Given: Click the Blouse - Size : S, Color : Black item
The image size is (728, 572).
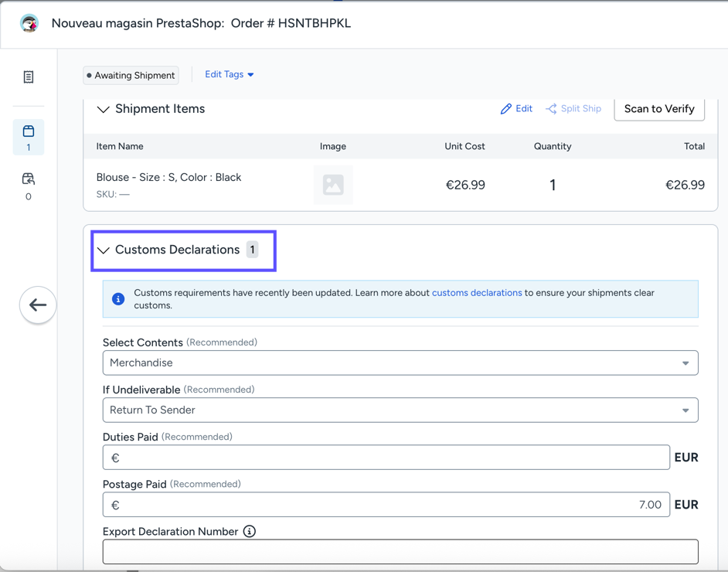Looking at the screenshot, I should (x=168, y=177).
